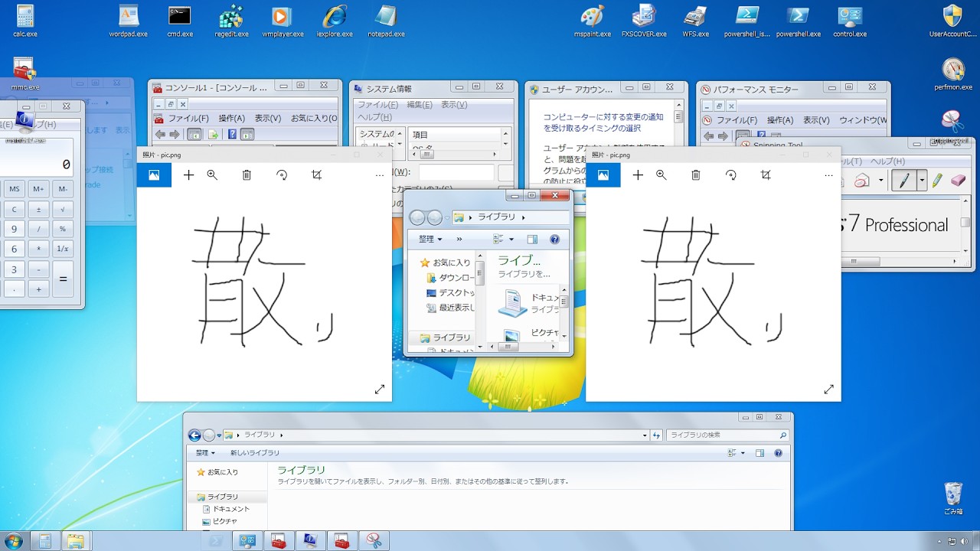Viewport: 980px width, 551px height.
Task: Click calculator square root button
Action: 63,208
